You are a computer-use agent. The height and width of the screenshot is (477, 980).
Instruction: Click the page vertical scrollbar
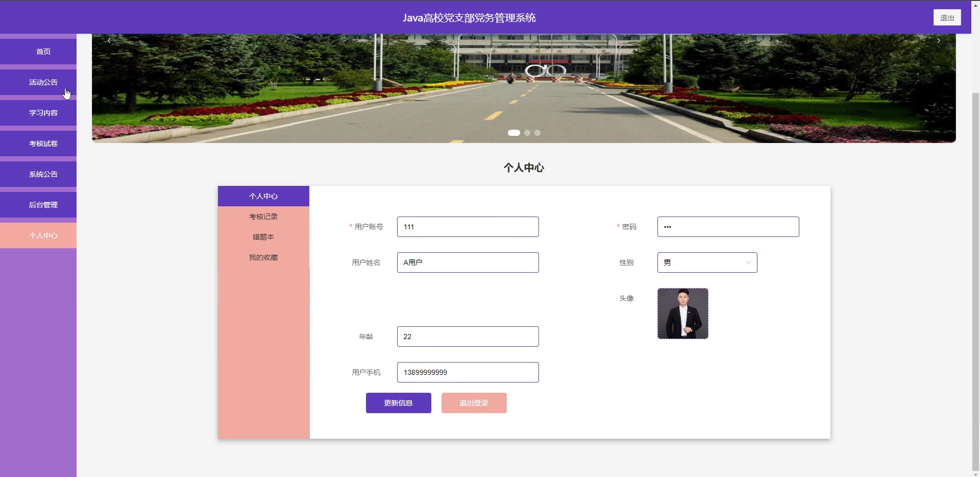coord(975,281)
